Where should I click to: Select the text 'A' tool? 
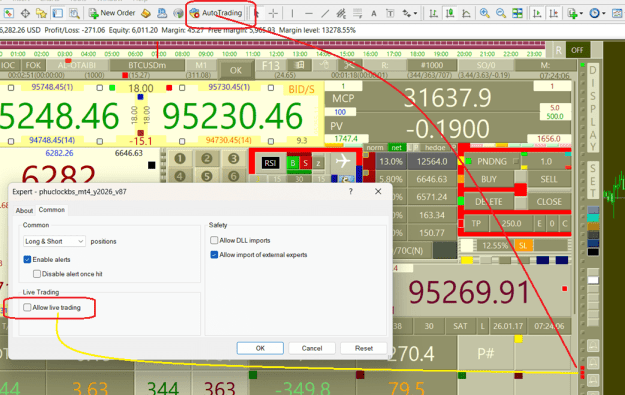(x=373, y=14)
